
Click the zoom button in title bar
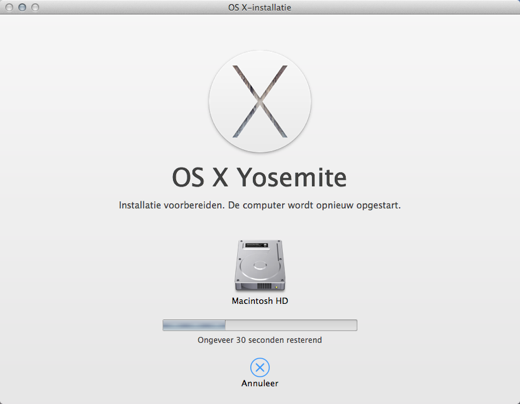[35, 7]
